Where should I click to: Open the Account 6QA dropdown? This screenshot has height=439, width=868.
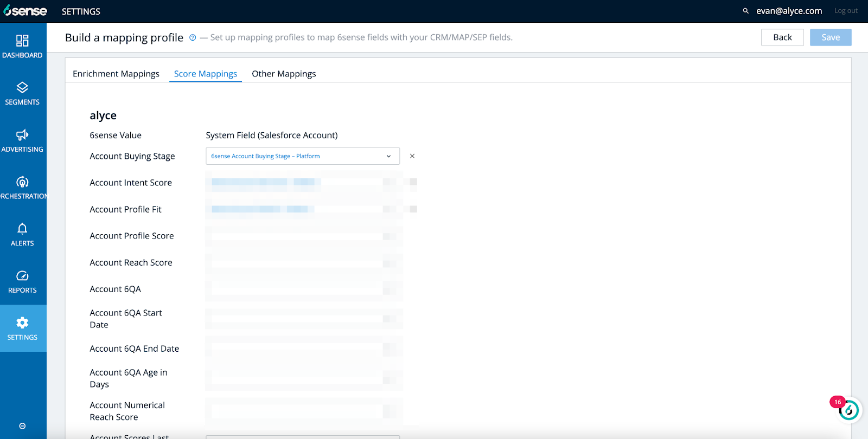[303, 289]
